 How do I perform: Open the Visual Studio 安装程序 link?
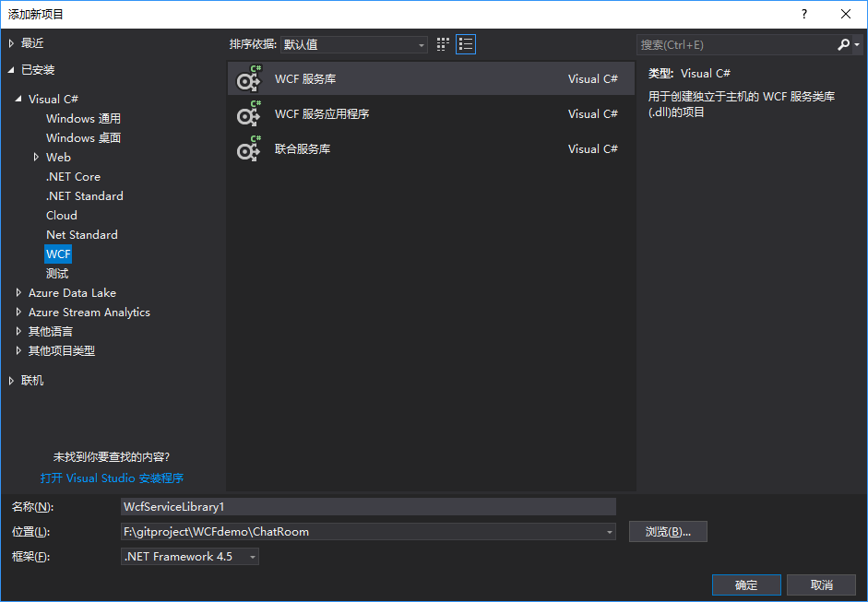pyautogui.click(x=112, y=478)
